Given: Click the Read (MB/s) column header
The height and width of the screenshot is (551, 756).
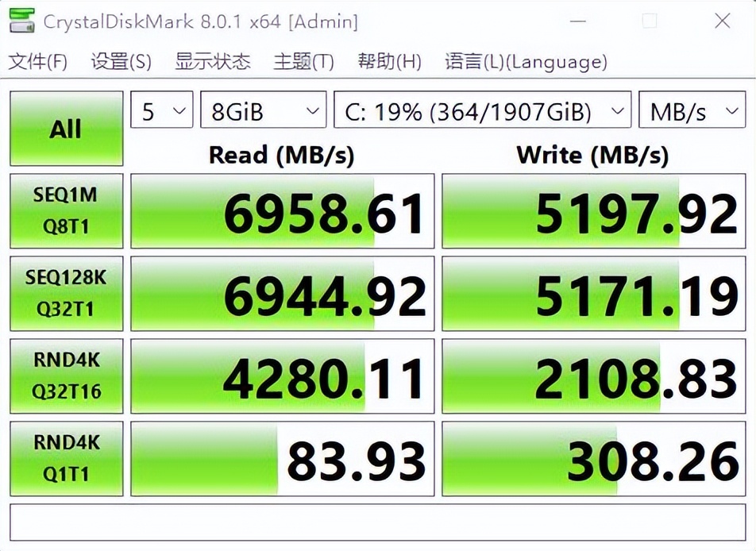Looking at the screenshot, I should (282, 156).
